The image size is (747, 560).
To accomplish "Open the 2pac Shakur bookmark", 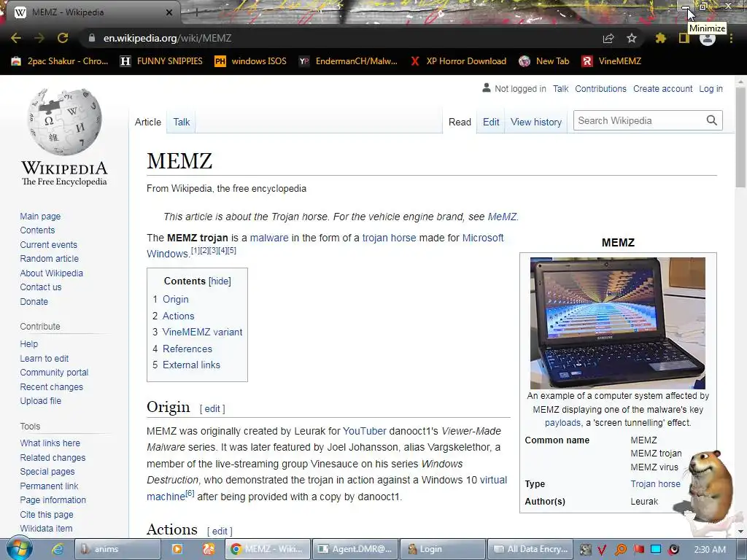I will tap(61, 61).
